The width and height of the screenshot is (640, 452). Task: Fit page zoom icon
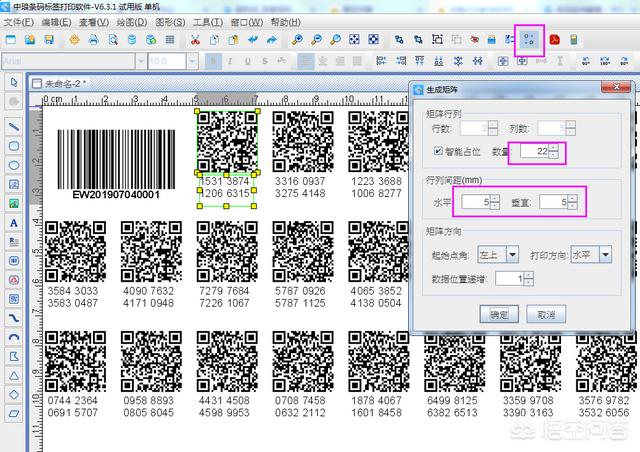pyautogui.click(x=354, y=40)
